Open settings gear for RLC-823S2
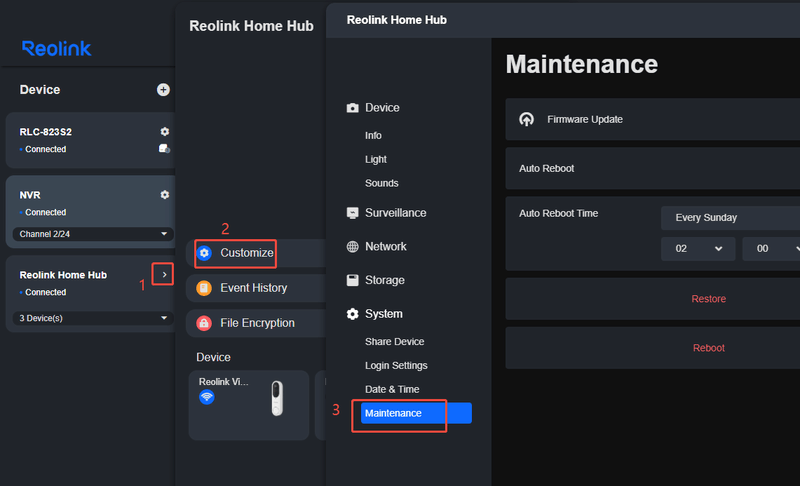This screenshot has height=486, width=800. (164, 132)
